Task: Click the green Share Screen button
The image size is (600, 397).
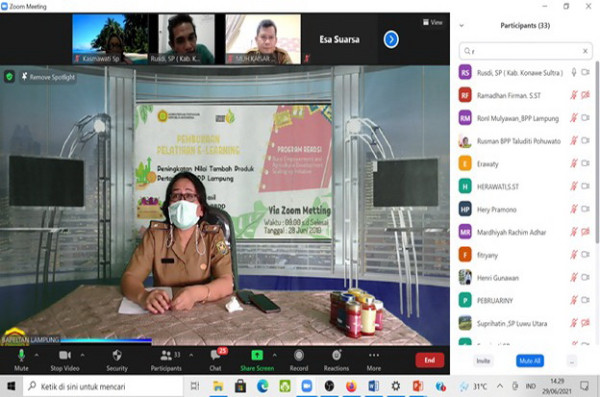Action: [257, 360]
